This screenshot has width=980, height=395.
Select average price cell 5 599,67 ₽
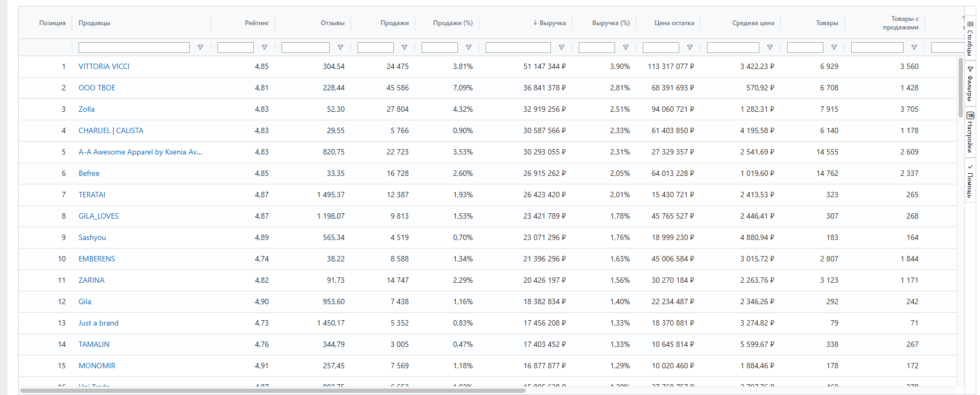757,344
